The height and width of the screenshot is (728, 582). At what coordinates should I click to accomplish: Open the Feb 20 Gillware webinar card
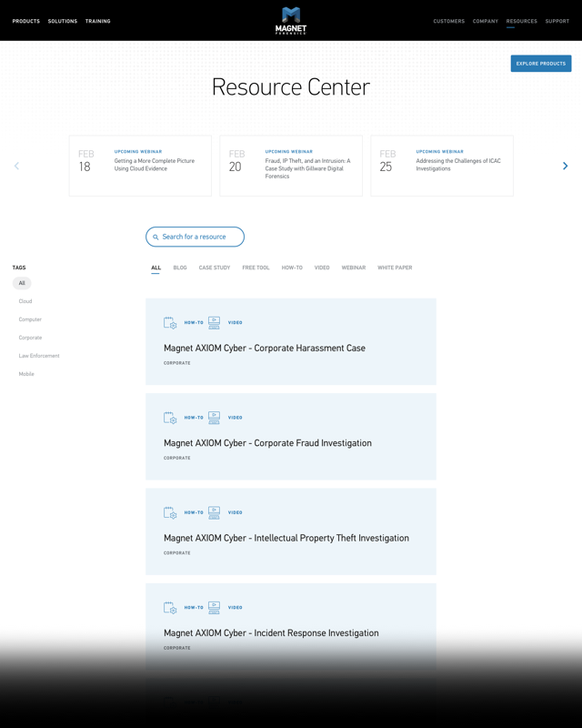coord(291,166)
